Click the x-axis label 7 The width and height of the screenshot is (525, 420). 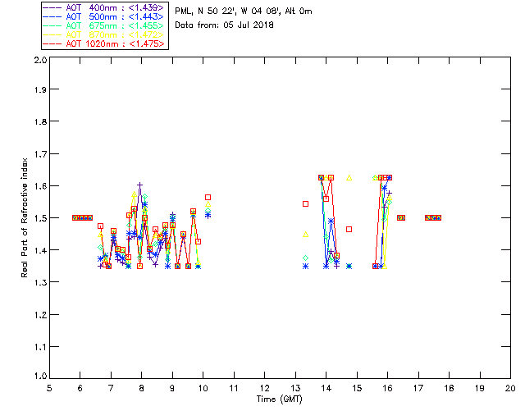pos(111,388)
